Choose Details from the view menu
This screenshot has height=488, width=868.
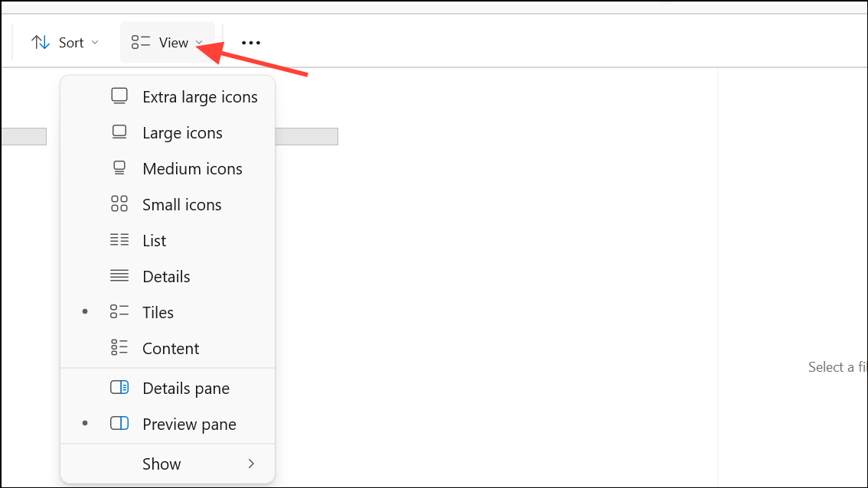167,276
